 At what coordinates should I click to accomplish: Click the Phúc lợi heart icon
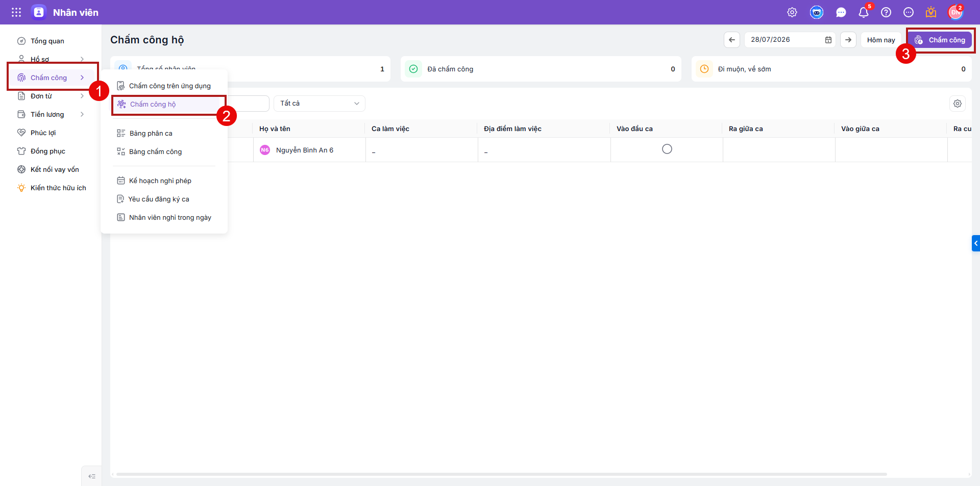pos(21,133)
